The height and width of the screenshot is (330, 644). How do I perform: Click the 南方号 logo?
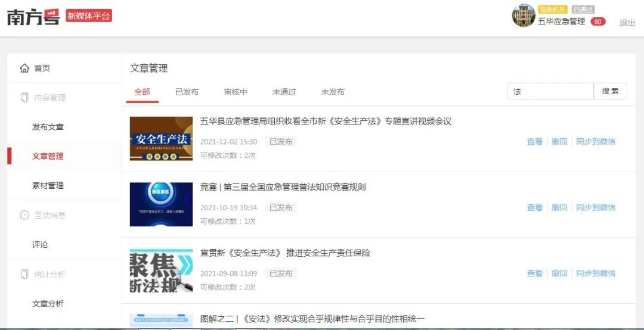coord(33,17)
